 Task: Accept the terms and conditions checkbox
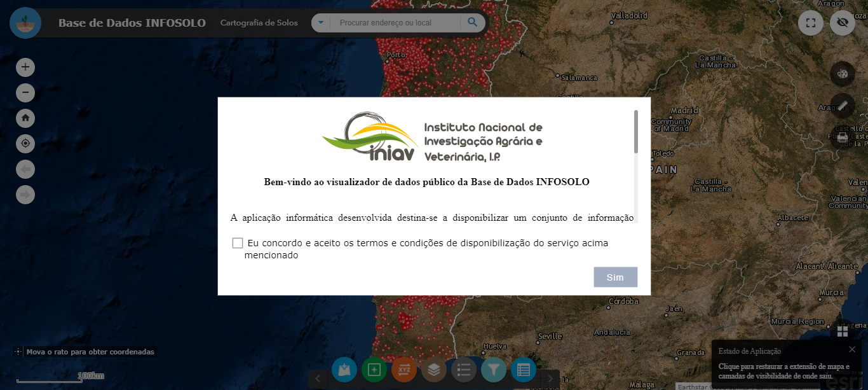coord(238,243)
